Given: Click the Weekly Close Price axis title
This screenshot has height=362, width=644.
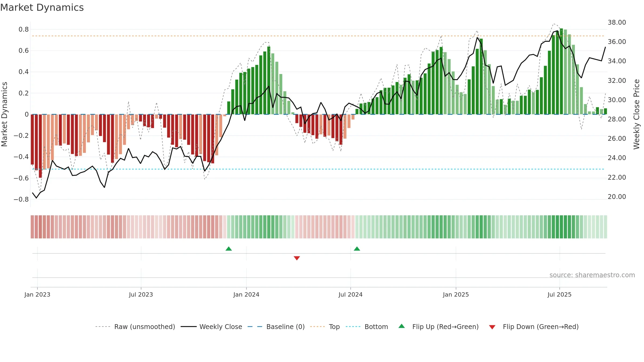Looking at the screenshot, I should click(636, 114).
